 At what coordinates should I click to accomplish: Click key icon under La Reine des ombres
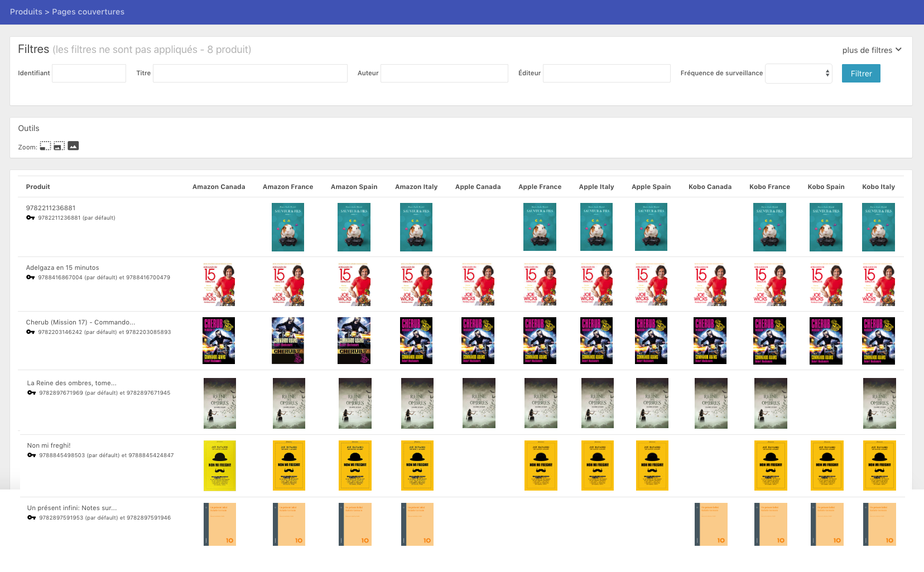click(x=32, y=393)
